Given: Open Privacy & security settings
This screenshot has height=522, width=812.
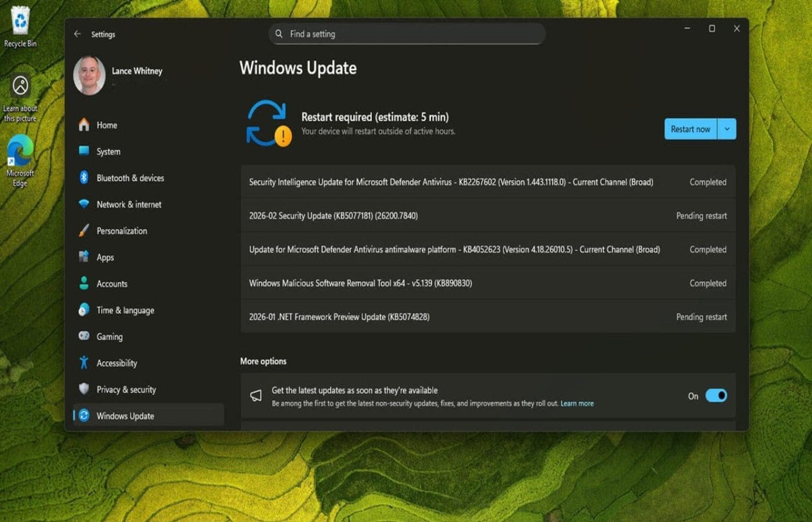Looking at the screenshot, I should click(148, 389).
